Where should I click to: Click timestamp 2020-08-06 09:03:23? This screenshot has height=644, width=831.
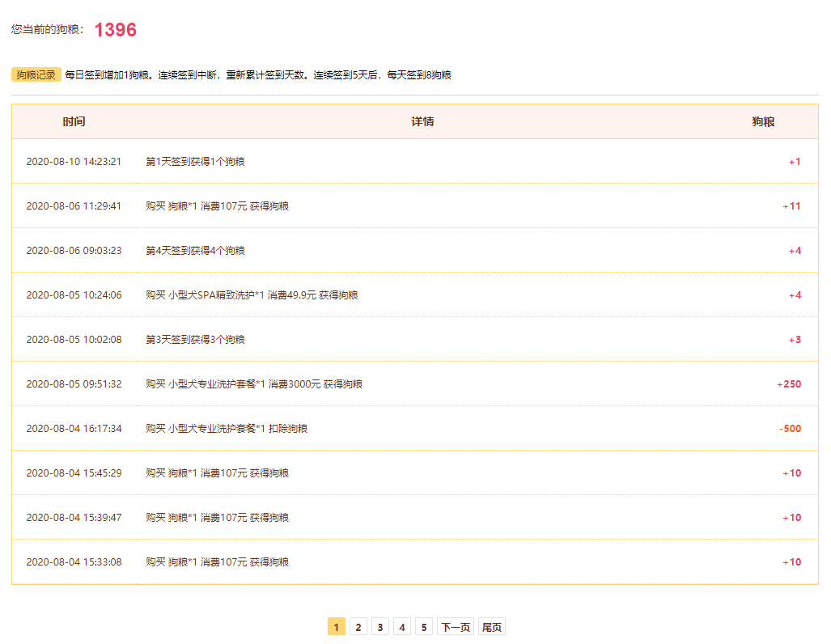point(74,250)
